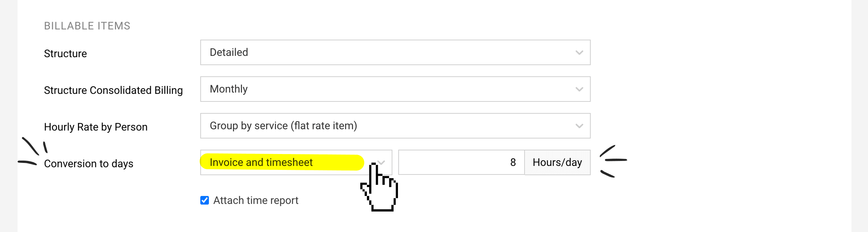Click the chevron arrow on Group by service

[579, 126]
